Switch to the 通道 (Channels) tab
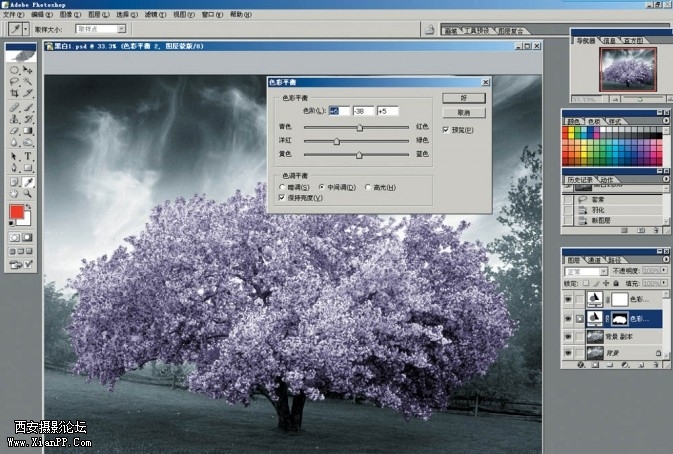The image size is (673, 454). click(598, 258)
